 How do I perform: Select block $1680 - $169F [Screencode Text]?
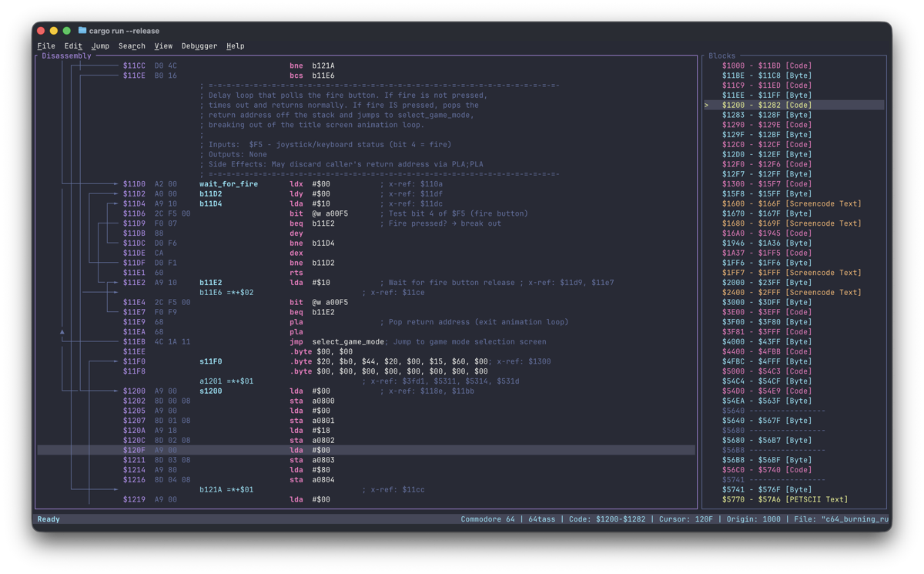click(794, 223)
